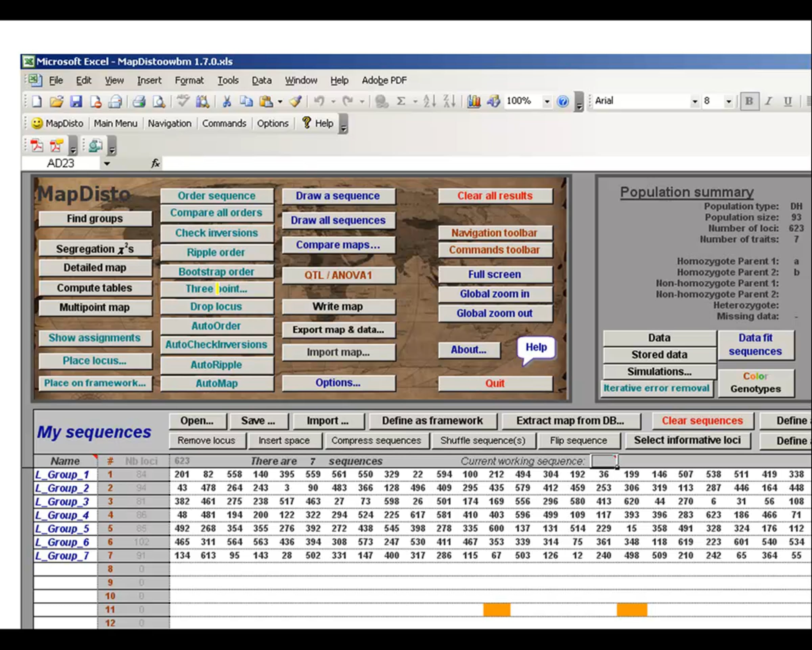Open the Redo history dropdown arrow

(362, 101)
